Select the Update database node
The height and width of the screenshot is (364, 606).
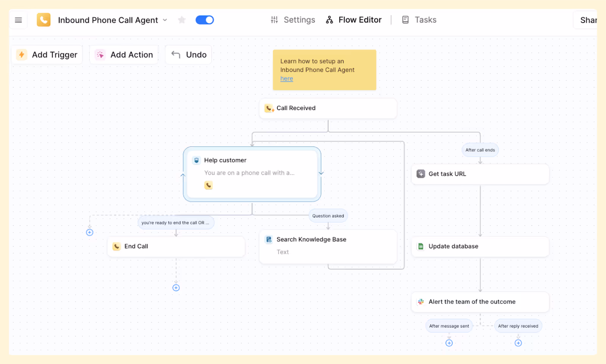[480, 247]
